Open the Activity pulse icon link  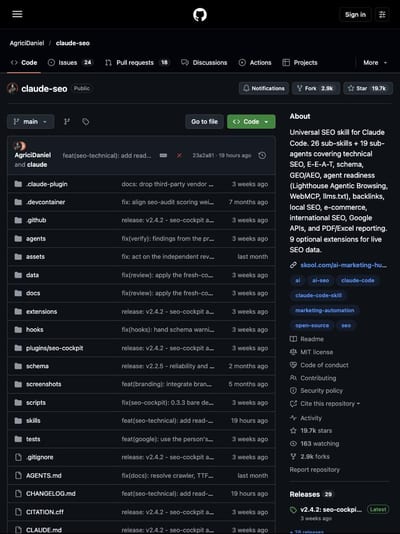click(293, 418)
